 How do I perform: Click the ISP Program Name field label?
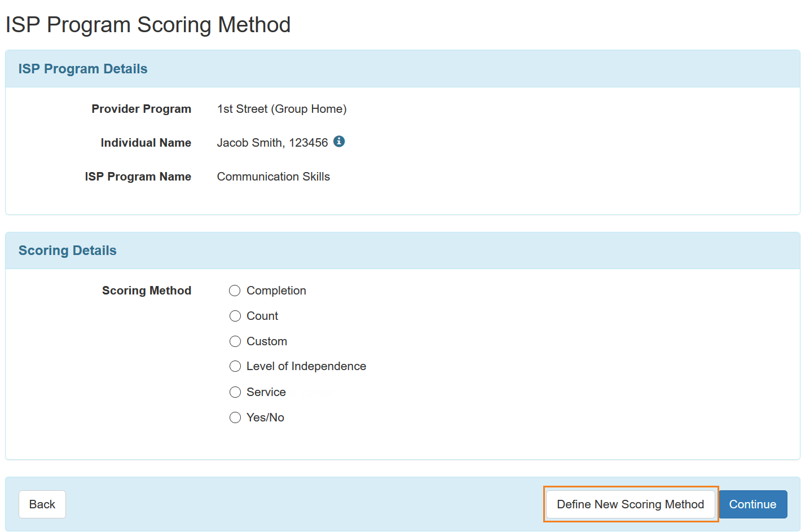138,177
